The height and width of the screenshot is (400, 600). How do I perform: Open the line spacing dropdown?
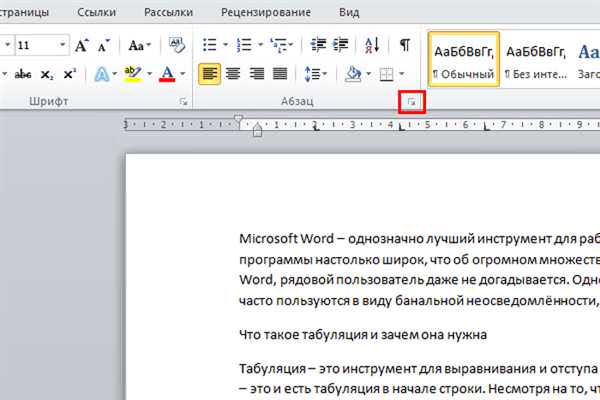[316, 74]
